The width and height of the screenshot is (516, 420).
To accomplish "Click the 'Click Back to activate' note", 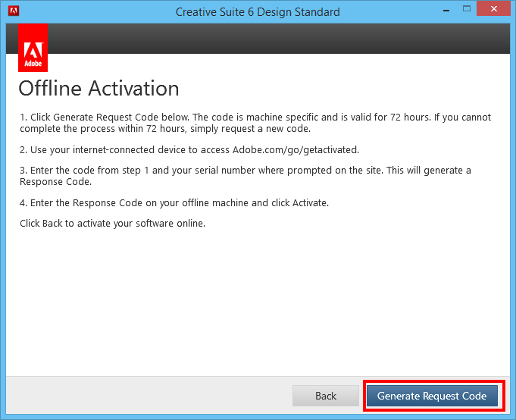I will [112, 223].
